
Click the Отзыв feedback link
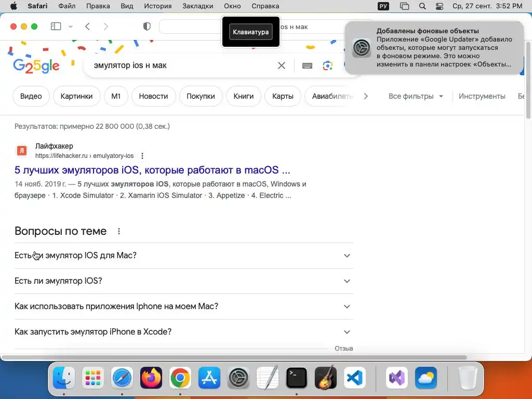[344, 349]
